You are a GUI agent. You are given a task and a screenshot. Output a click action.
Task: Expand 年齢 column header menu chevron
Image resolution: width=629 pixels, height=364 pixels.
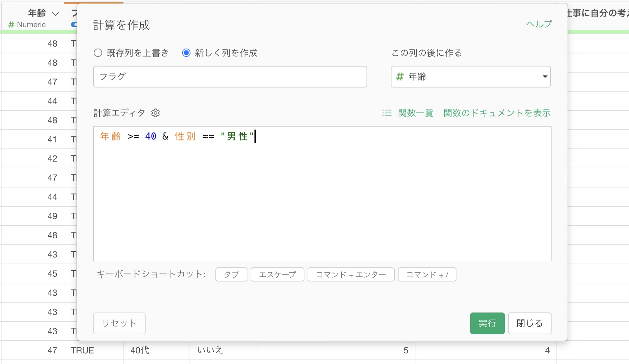coord(55,14)
